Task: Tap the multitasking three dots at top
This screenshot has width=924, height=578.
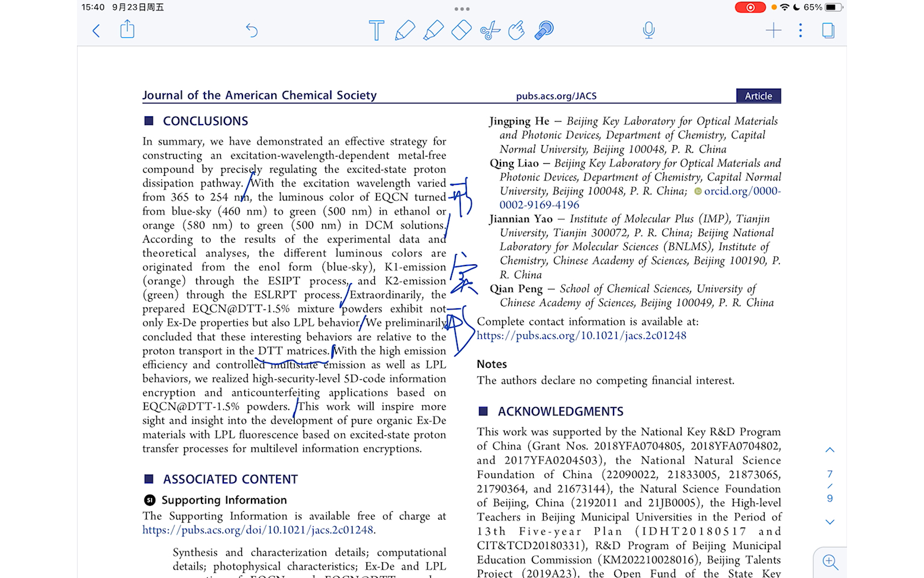Action: pos(462,9)
